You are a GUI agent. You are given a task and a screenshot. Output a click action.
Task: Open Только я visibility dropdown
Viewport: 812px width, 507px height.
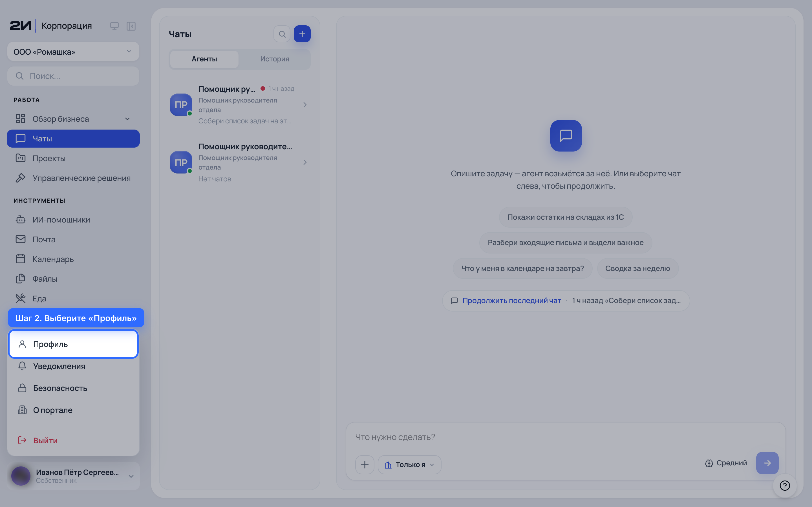click(409, 464)
